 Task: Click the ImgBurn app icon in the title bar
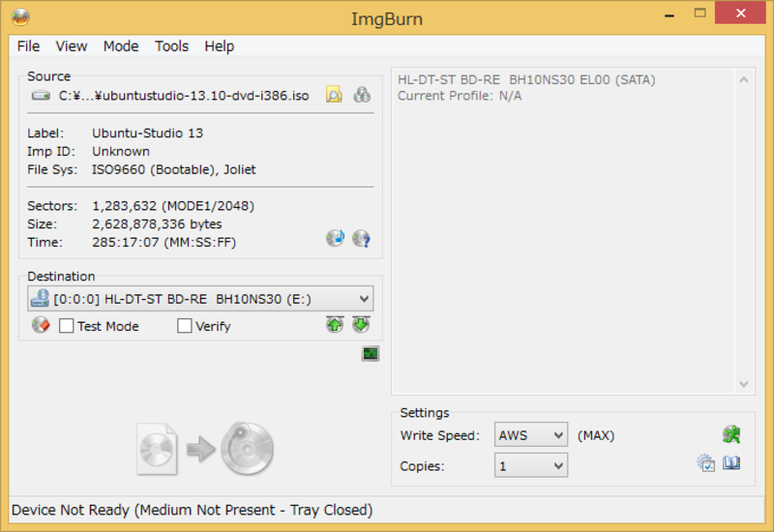20,17
